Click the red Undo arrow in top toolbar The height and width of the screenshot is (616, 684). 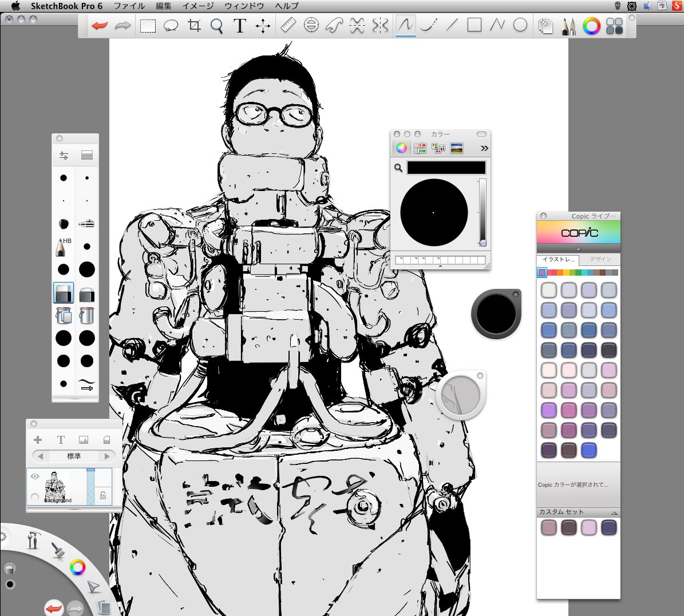click(100, 26)
